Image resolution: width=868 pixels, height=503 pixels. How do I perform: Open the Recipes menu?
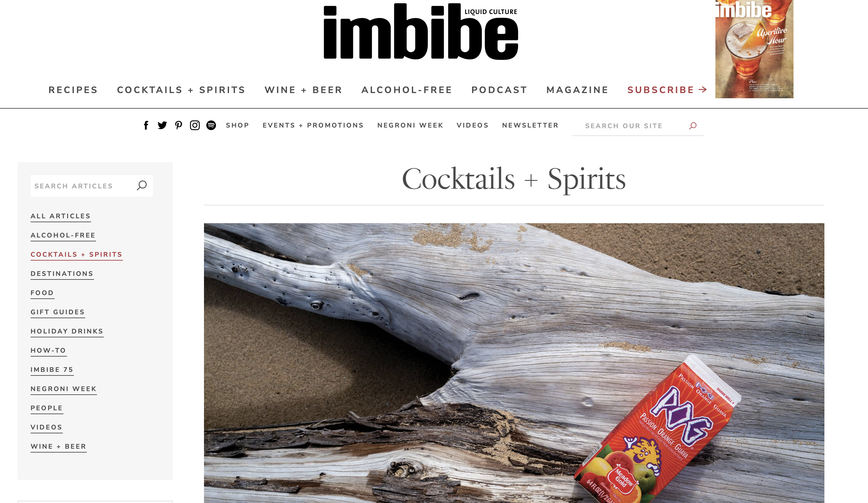[73, 90]
